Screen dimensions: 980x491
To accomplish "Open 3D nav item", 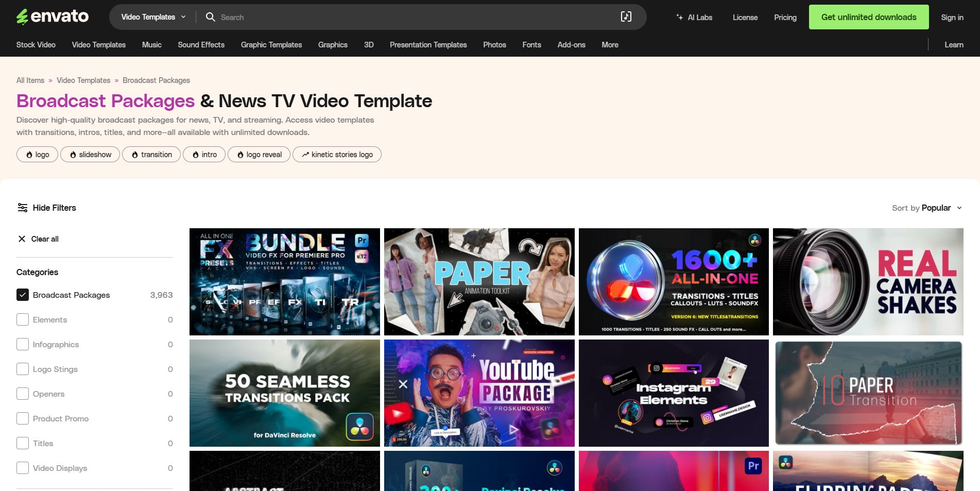I will (x=369, y=45).
